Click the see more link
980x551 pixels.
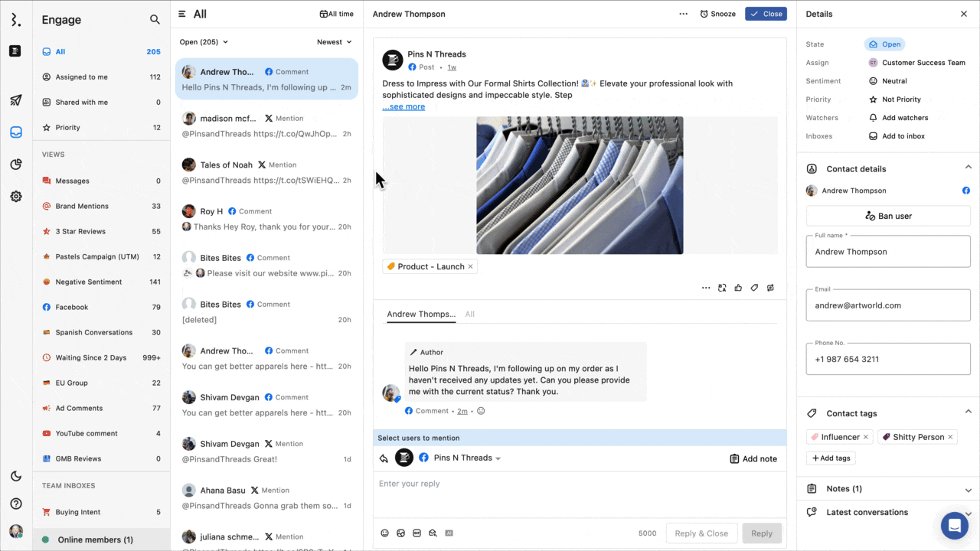tap(403, 107)
